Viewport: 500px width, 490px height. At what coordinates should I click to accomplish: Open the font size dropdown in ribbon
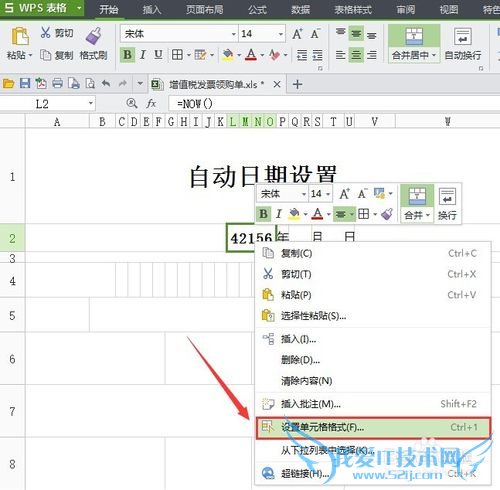coord(281,34)
